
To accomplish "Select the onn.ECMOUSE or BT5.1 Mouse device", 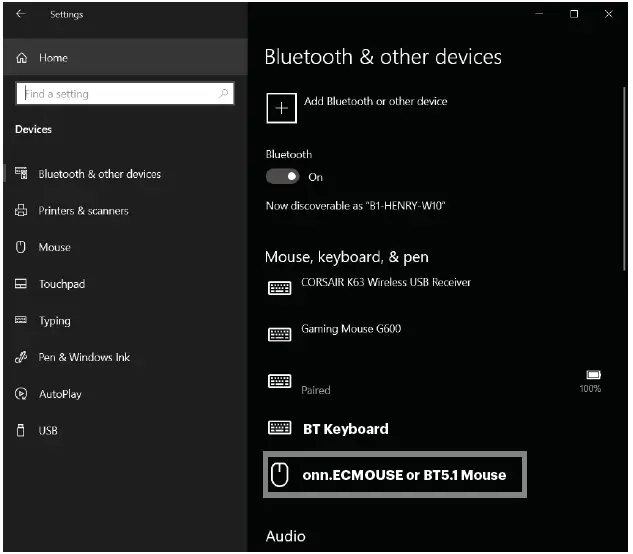I will pos(404,475).
